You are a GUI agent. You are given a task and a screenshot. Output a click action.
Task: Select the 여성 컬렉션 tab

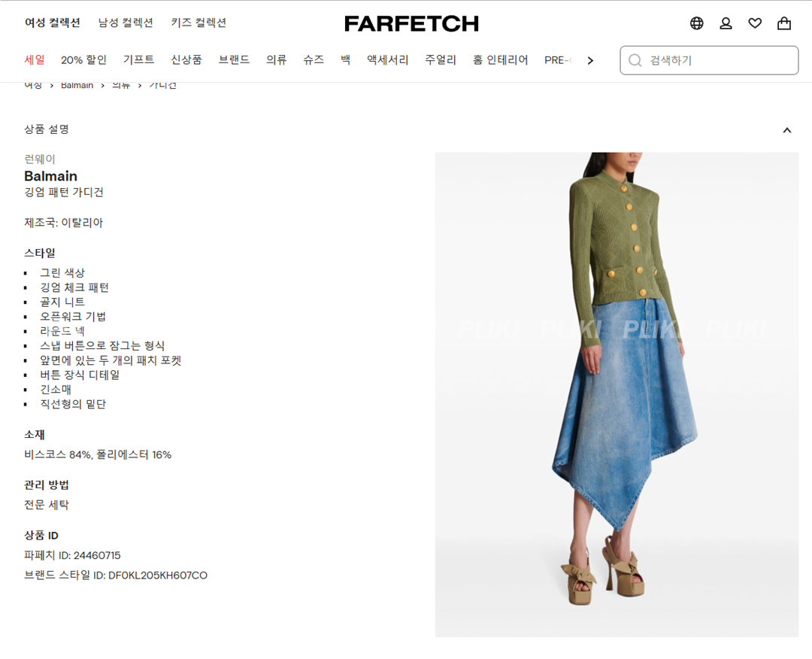tap(53, 23)
